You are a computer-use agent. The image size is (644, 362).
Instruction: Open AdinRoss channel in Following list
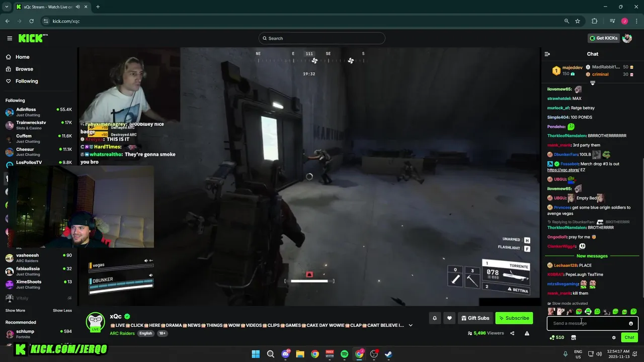coord(39,112)
